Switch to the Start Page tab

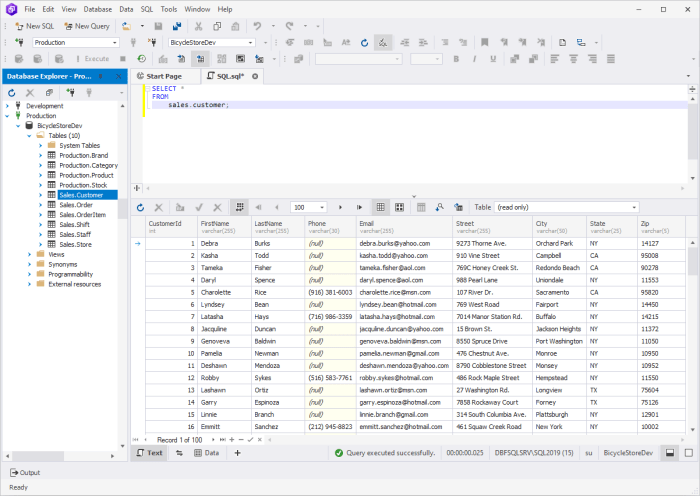pos(164,76)
